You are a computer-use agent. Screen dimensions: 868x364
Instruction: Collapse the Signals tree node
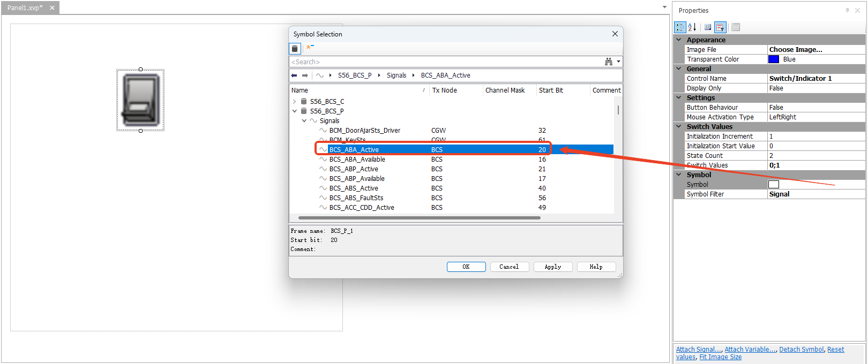tap(304, 120)
